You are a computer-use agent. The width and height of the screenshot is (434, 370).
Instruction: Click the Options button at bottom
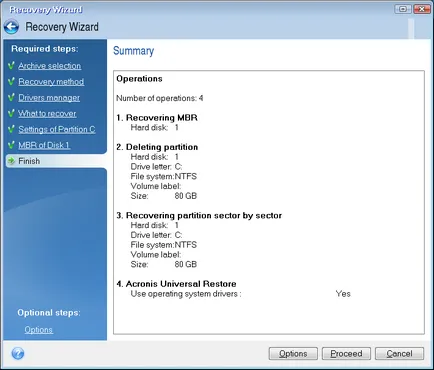coord(293,354)
